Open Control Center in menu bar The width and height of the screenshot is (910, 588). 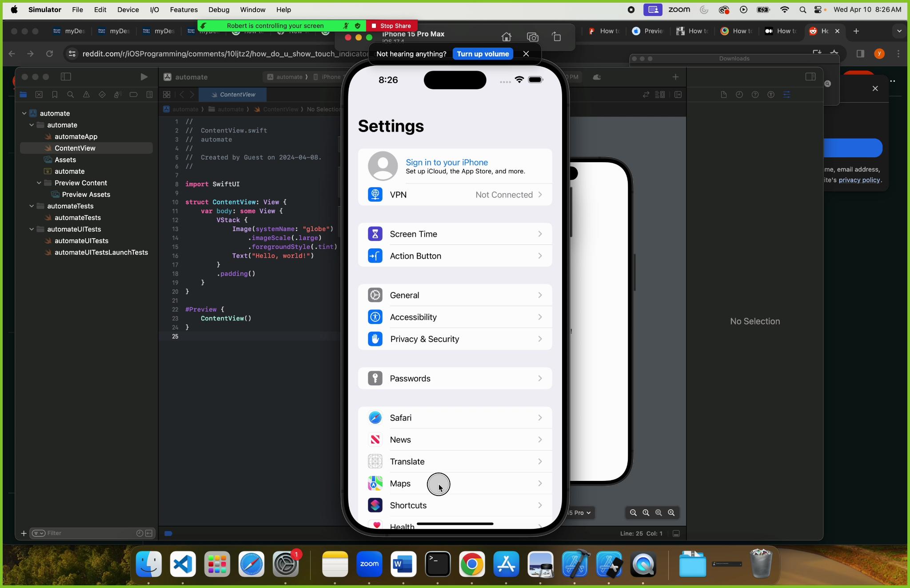(818, 9)
